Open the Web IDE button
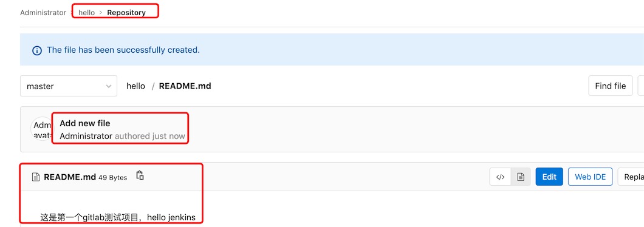Viewport: 644px width, 227px height. [x=590, y=177]
